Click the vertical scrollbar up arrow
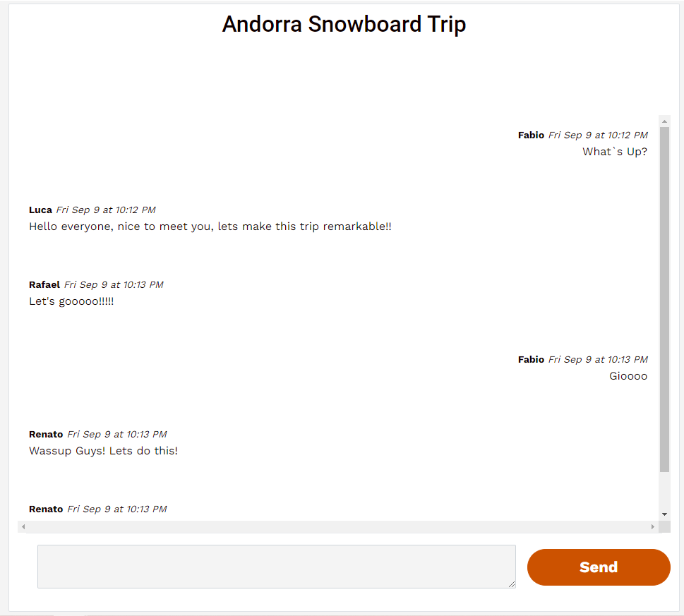The height and width of the screenshot is (616, 684). pos(664,121)
